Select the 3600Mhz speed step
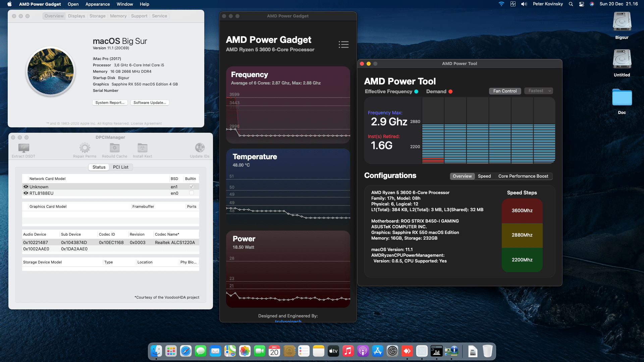Image resolution: width=644 pixels, height=362 pixels. point(522,211)
